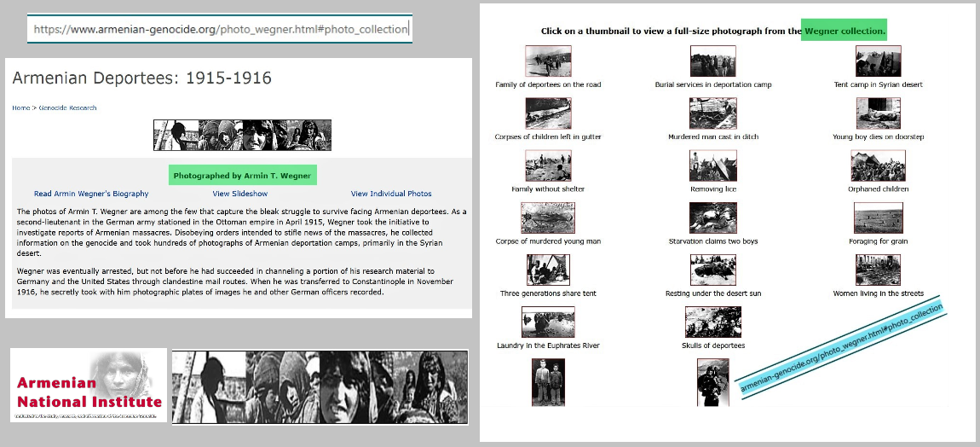The image size is (980, 447).
Task: Click the 'Resting under the desert sun' thumbnail
Action: coord(712,270)
